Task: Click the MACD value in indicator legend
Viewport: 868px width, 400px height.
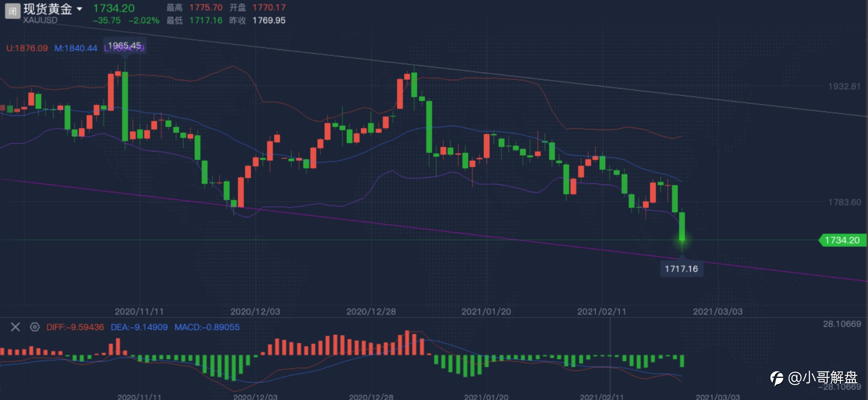Action: (x=207, y=327)
